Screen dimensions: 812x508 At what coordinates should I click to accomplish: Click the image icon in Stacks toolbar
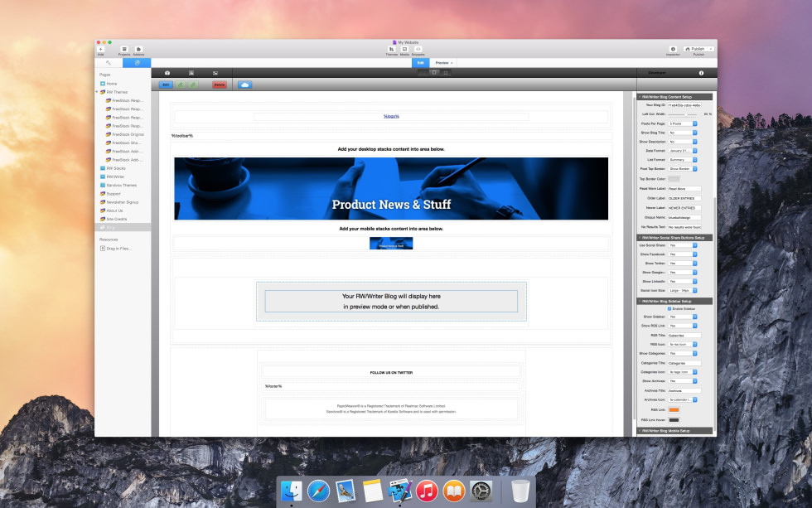pyautogui.click(x=215, y=73)
